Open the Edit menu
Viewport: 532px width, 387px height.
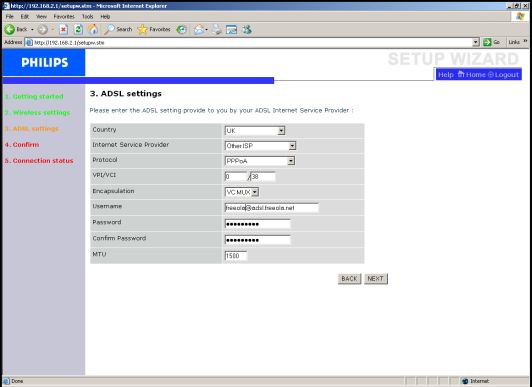[24, 16]
